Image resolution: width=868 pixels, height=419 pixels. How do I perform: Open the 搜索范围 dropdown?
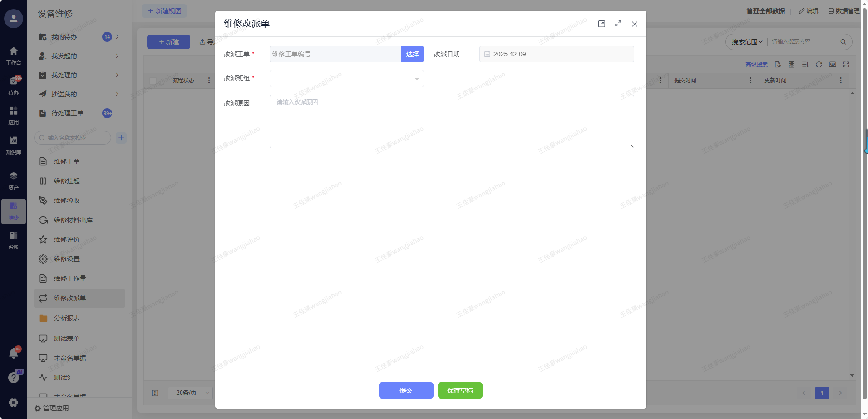746,42
